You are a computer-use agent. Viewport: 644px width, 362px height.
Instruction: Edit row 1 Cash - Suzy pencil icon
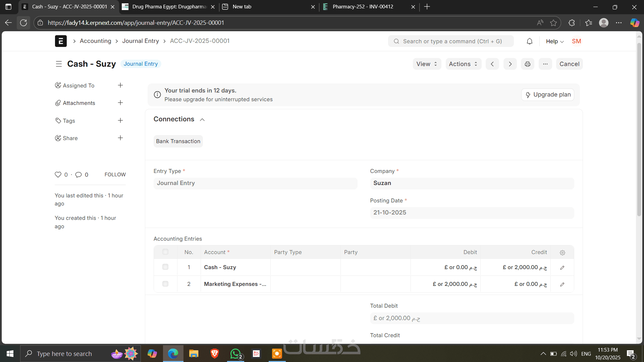click(562, 267)
